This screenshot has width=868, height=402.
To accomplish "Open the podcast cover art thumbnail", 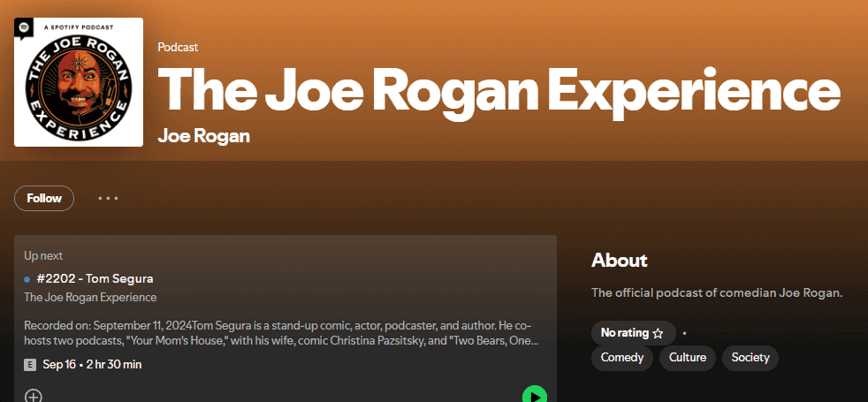I will click(x=79, y=82).
